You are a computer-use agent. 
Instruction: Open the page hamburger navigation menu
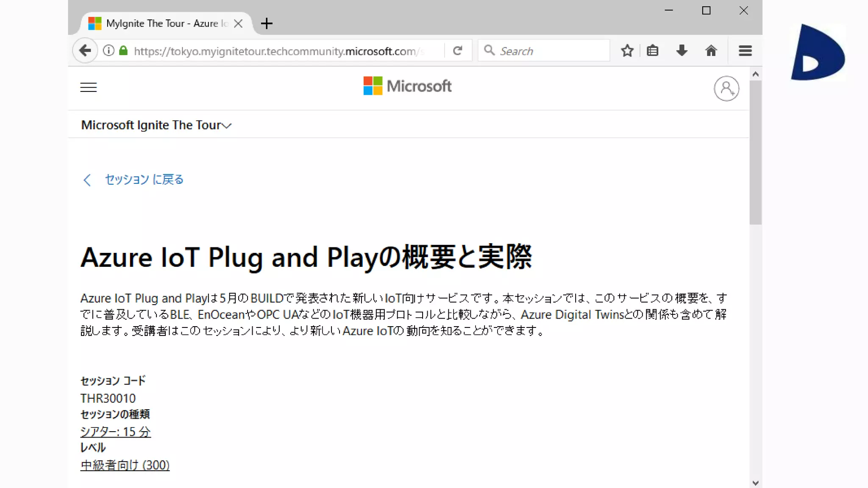[89, 87]
